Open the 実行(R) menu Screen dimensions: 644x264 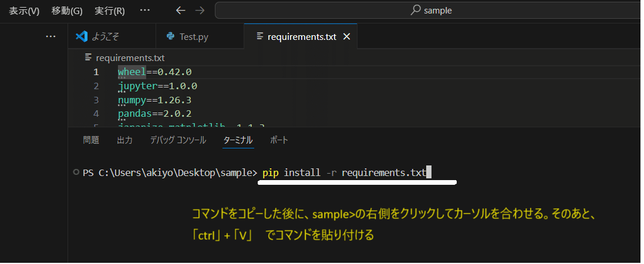coord(110,11)
